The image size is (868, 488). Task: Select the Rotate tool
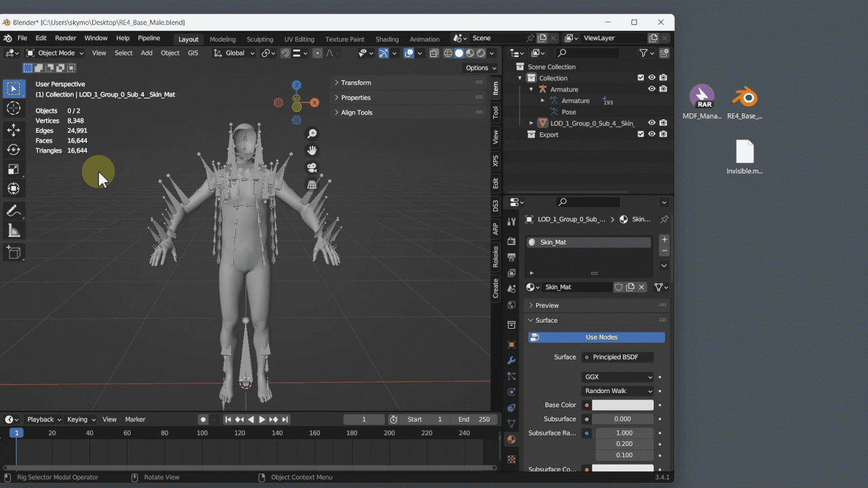[x=14, y=150]
